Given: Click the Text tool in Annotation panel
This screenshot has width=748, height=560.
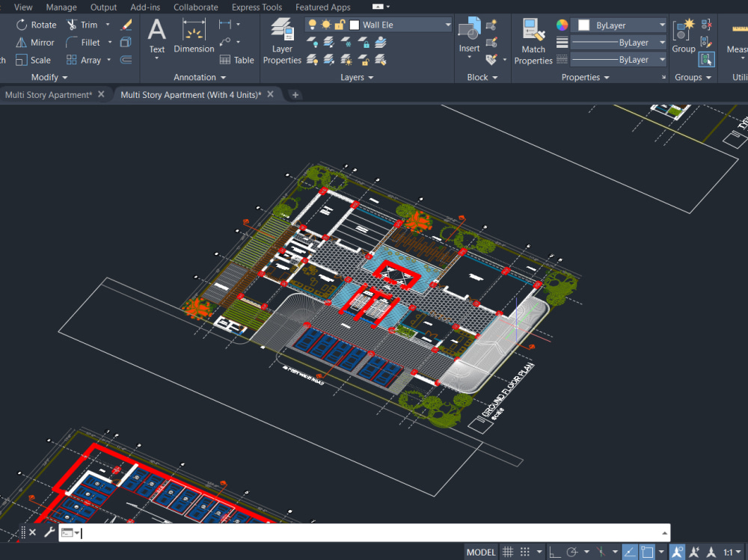Looking at the screenshot, I should [156, 35].
